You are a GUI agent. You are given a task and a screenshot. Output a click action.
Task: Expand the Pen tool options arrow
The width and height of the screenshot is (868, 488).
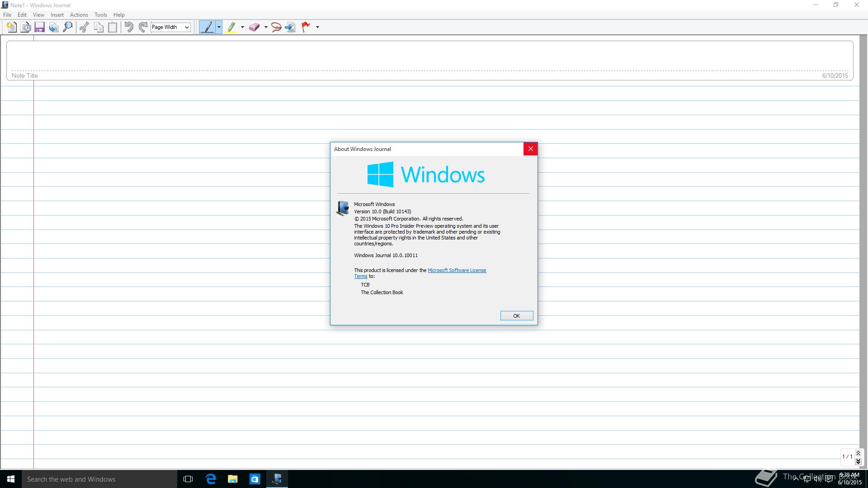[x=219, y=27]
